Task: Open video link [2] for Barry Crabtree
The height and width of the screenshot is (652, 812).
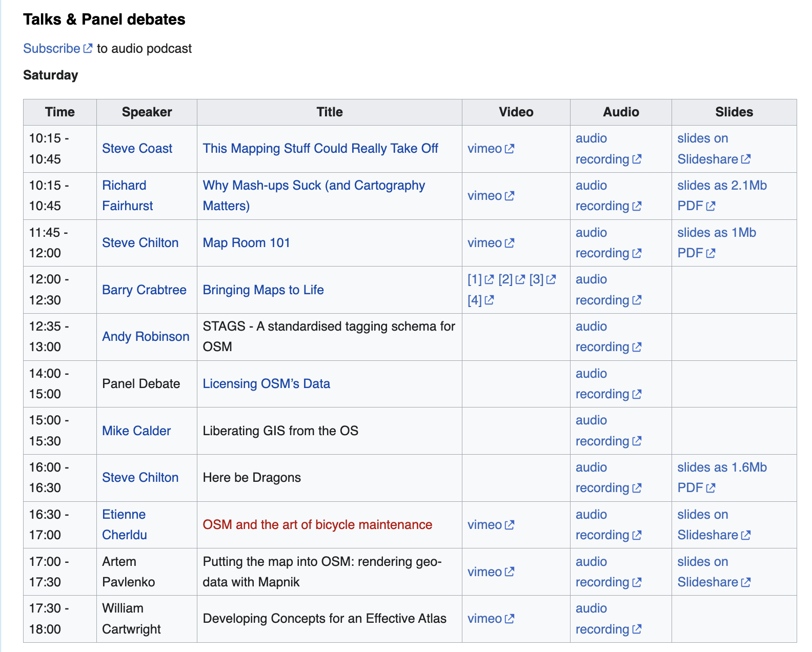Action: pyautogui.click(x=512, y=279)
